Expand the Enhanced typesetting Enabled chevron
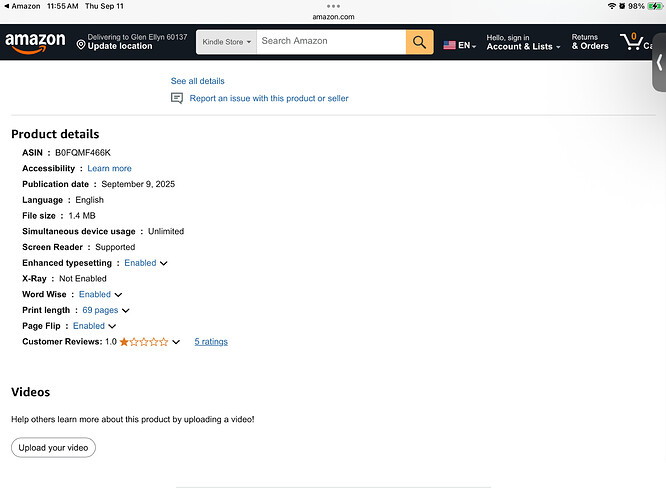 [x=164, y=263]
